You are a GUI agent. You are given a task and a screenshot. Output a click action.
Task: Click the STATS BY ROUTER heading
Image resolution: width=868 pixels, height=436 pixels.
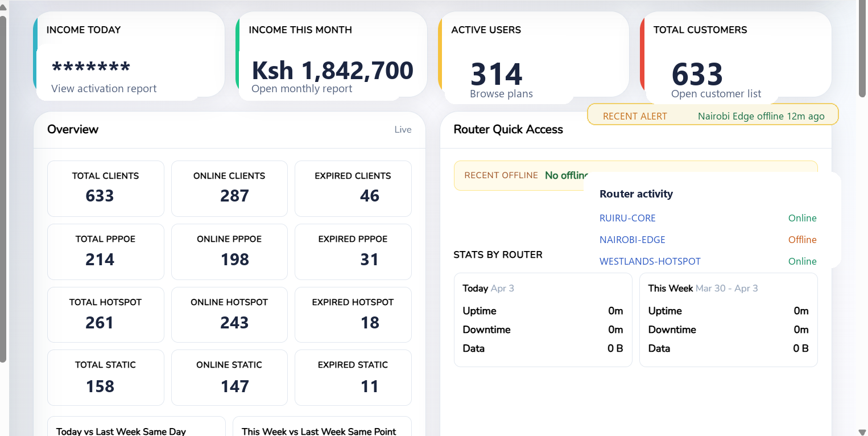[x=498, y=255]
